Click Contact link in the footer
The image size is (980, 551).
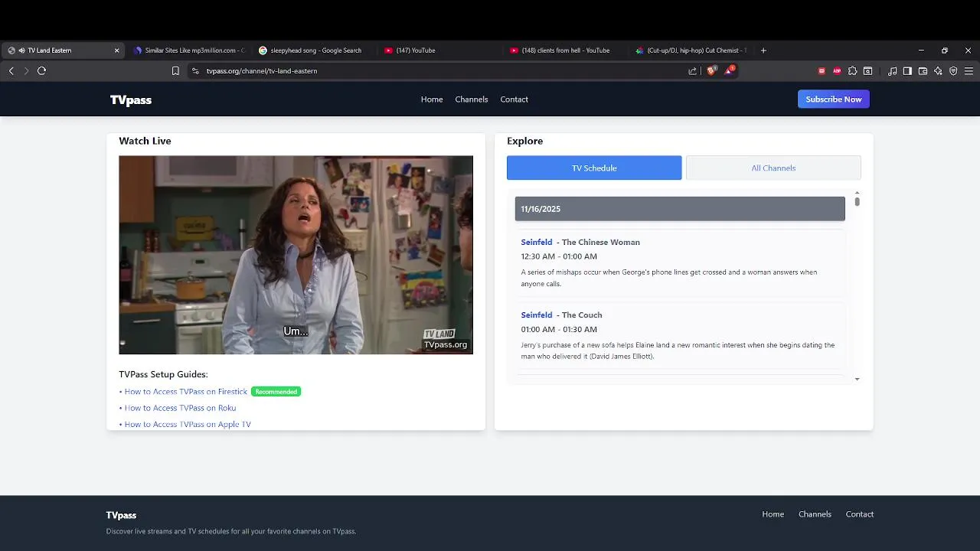click(x=860, y=514)
